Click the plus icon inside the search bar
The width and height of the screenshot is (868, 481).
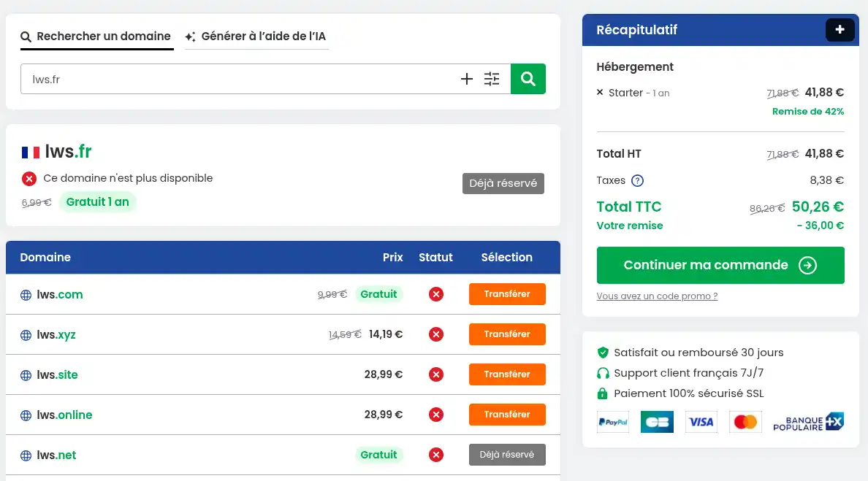pos(467,78)
